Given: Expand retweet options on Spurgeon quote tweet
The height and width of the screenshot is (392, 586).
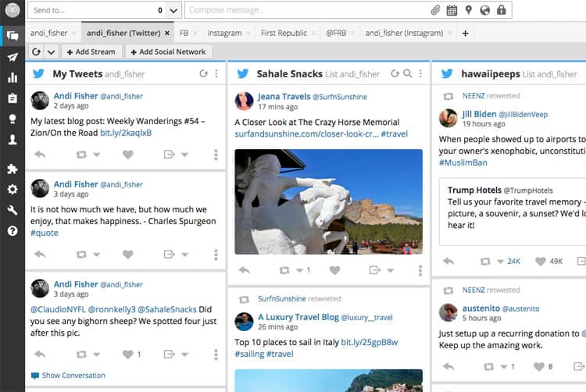Looking at the screenshot, I should click(x=96, y=255).
